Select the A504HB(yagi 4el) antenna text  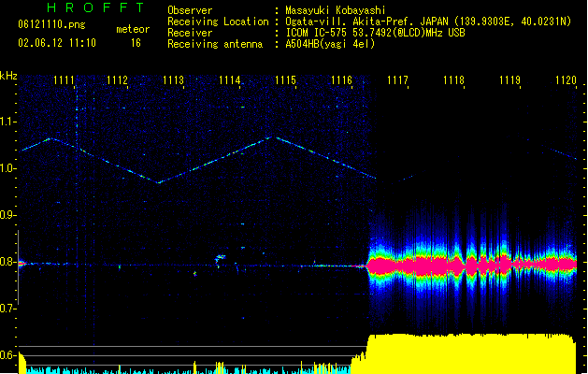coord(330,44)
